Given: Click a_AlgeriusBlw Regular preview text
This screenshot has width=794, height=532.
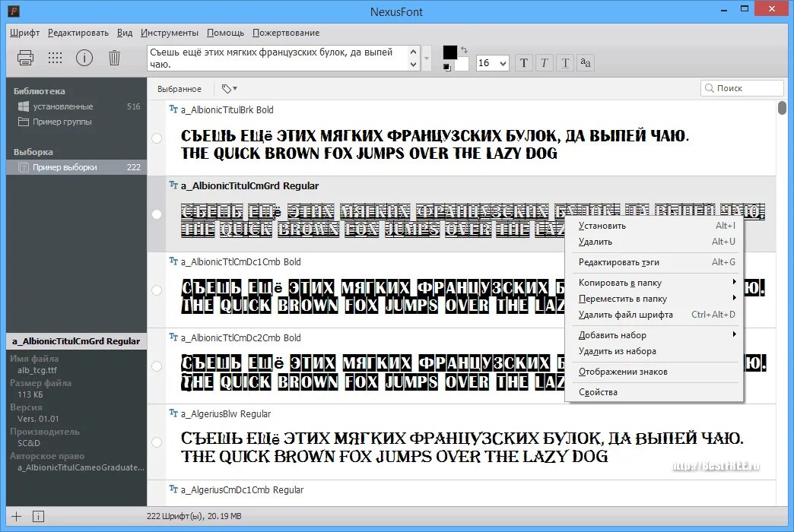Looking at the screenshot, I should [462, 448].
